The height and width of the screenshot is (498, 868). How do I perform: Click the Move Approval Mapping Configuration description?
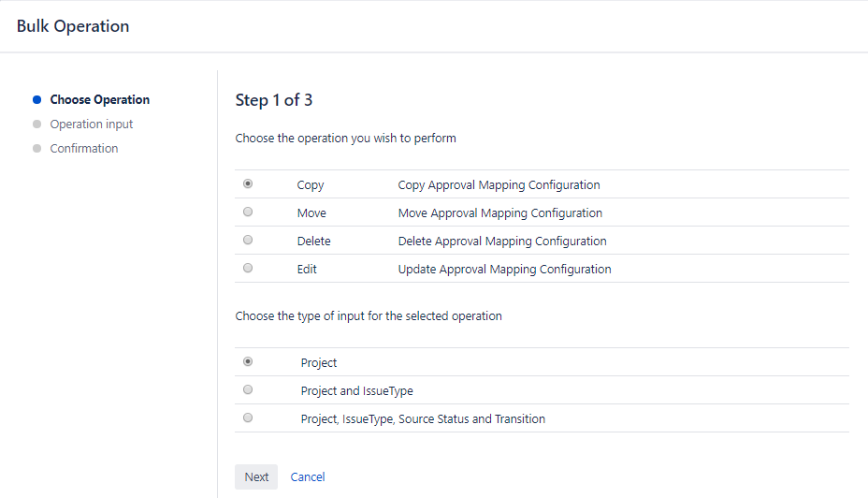(x=499, y=213)
